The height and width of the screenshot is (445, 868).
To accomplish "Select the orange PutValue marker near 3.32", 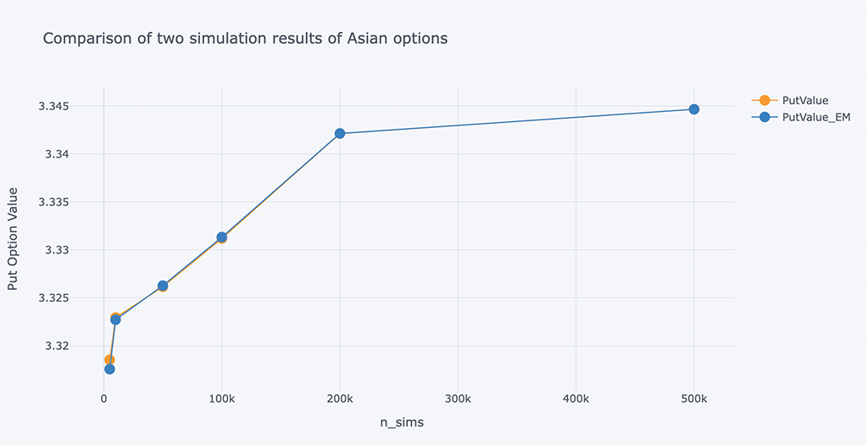I will point(109,359).
